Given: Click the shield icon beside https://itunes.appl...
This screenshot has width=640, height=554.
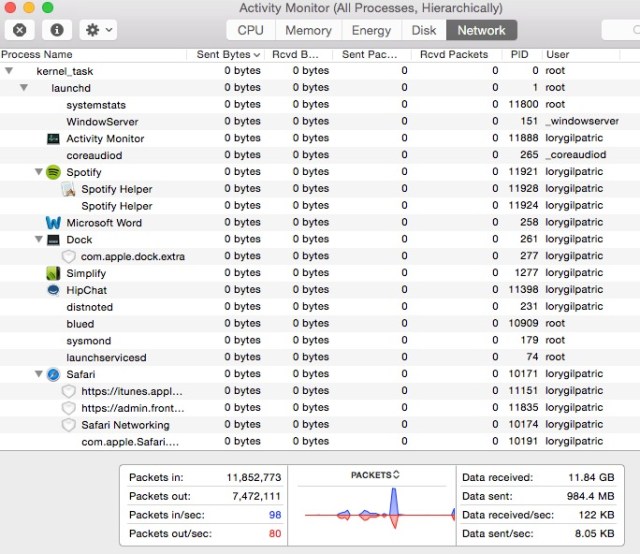Looking at the screenshot, I should point(69,391).
